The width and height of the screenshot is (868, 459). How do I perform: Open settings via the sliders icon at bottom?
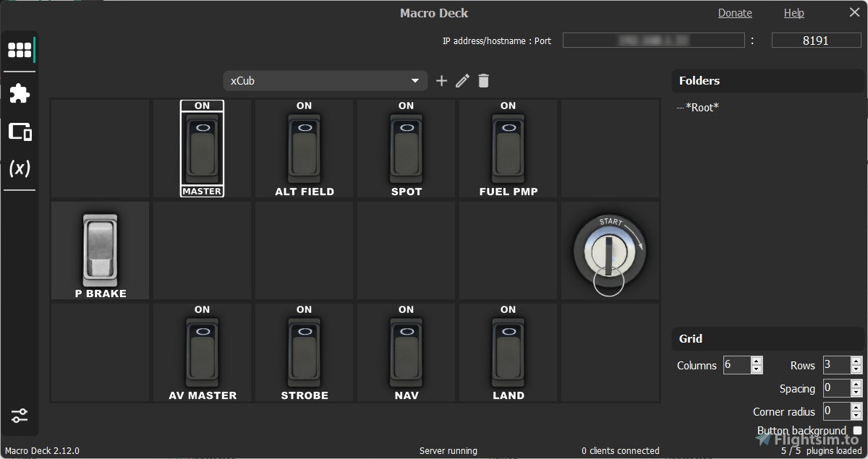point(20,416)
